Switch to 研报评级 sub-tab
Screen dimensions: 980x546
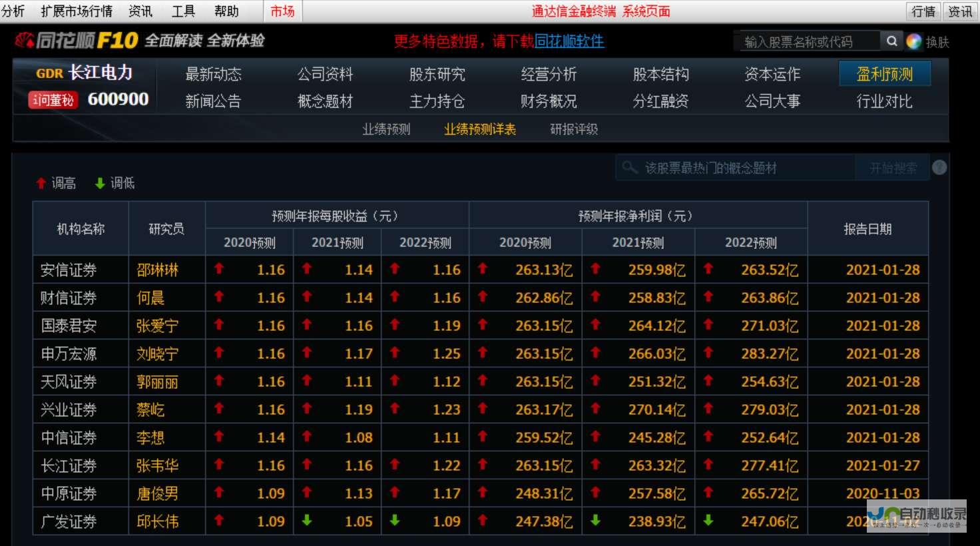pyautogui.click(x=574, y=129)
